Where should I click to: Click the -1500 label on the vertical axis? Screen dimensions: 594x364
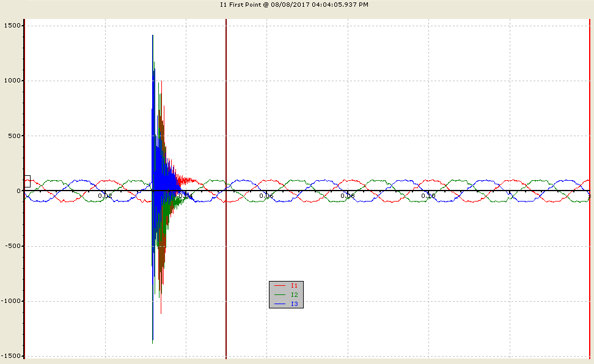[x=11, y=355]
